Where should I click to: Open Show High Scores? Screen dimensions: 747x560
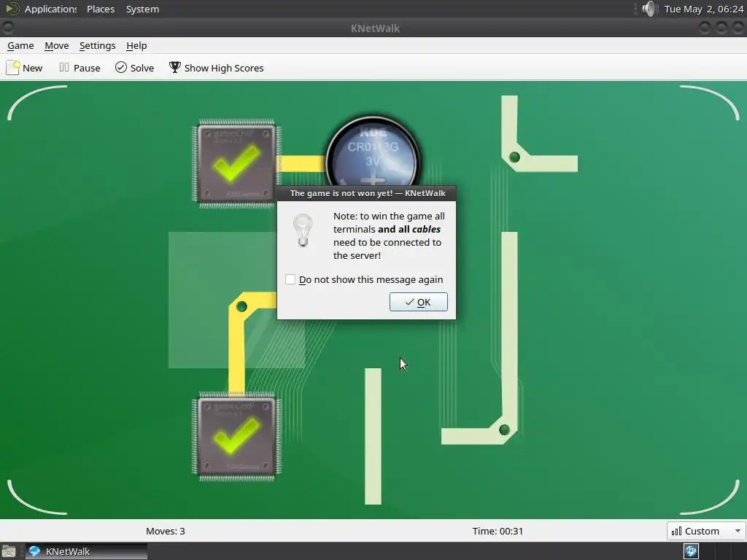(x=216, y=68)
